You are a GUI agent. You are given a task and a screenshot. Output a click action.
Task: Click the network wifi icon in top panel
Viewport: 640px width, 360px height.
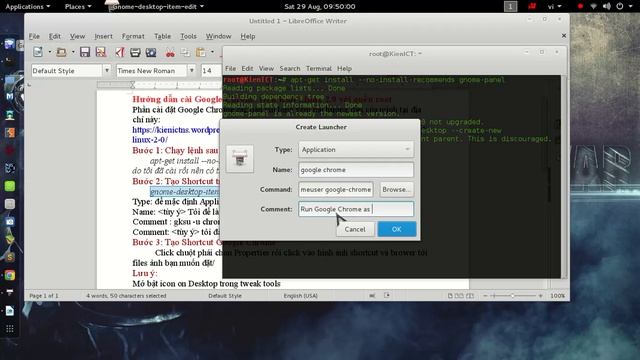594,6
